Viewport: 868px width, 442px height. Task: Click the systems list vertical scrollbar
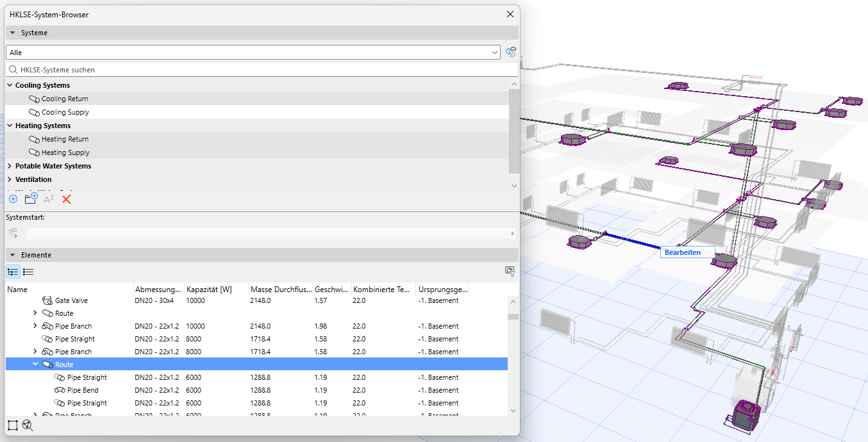pyautogui.click(x=513, y=131)
